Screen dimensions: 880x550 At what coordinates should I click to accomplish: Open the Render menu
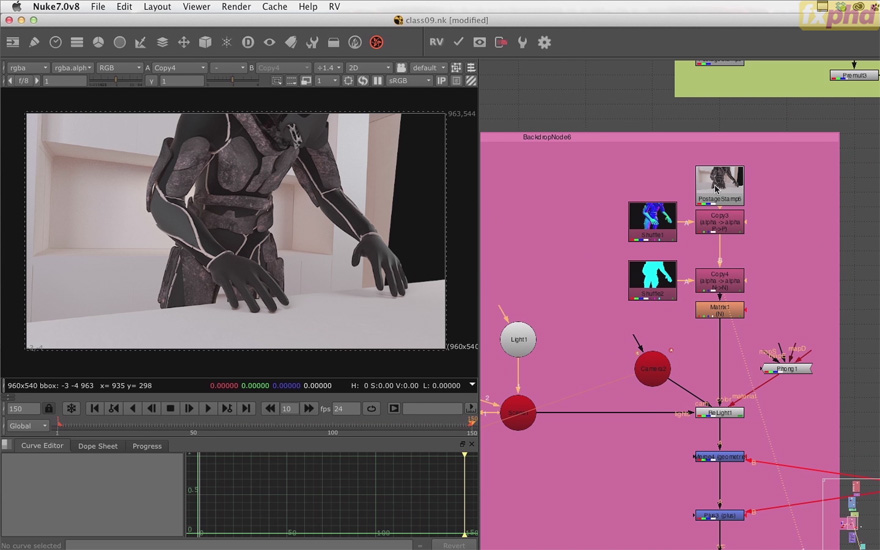point(236,7)
